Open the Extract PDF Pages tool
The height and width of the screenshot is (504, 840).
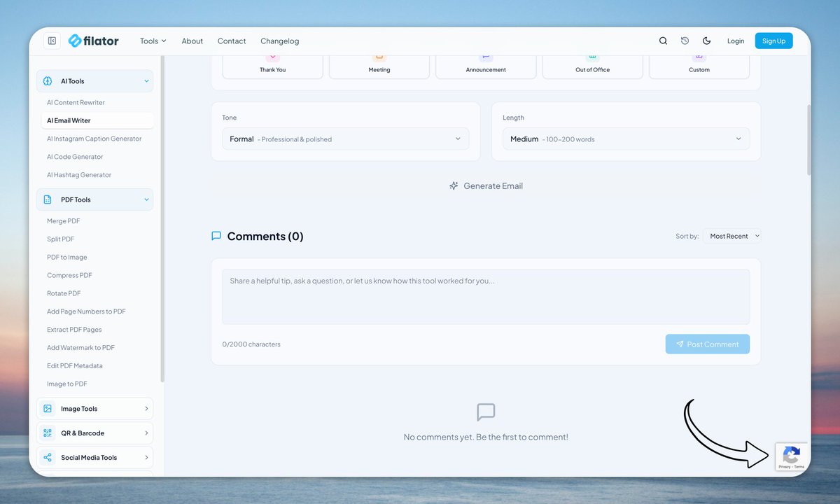[x=74, y=330]
